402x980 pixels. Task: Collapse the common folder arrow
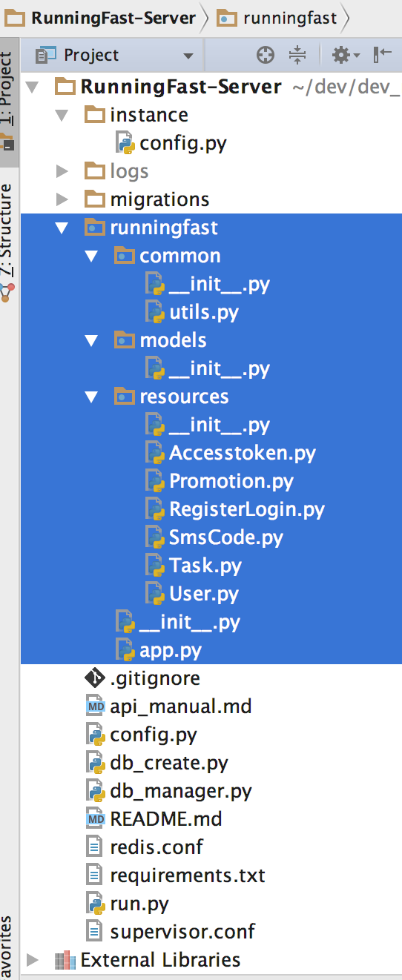tap(92, 256)
